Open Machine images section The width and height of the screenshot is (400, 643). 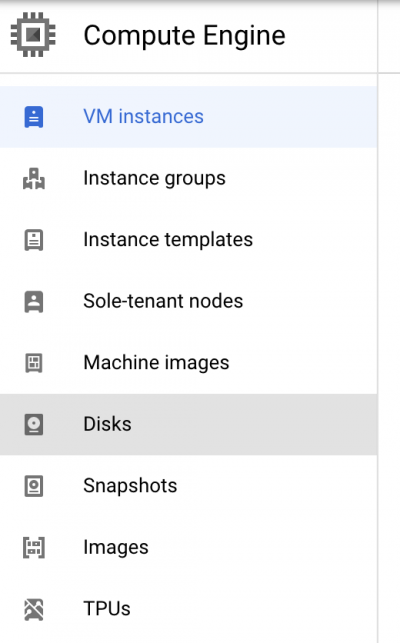coord(188,363)
